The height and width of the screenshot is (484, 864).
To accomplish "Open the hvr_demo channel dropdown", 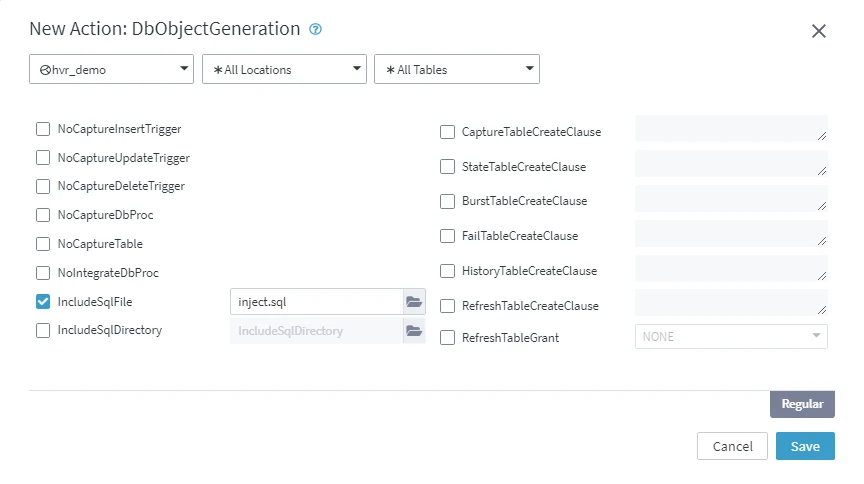I will click(111, 69).
